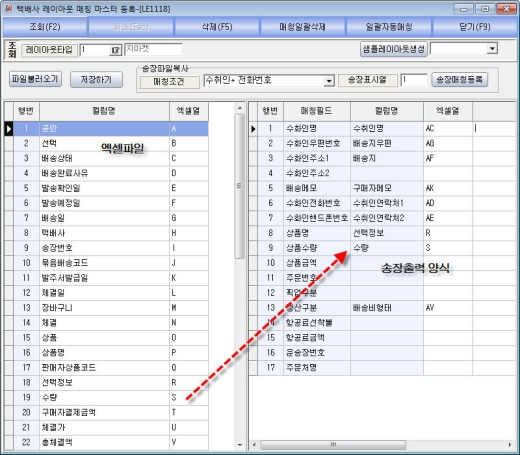Click 송장매칭등록 button
Viewport: 520px width, 455px height.
tap(459, 80)
